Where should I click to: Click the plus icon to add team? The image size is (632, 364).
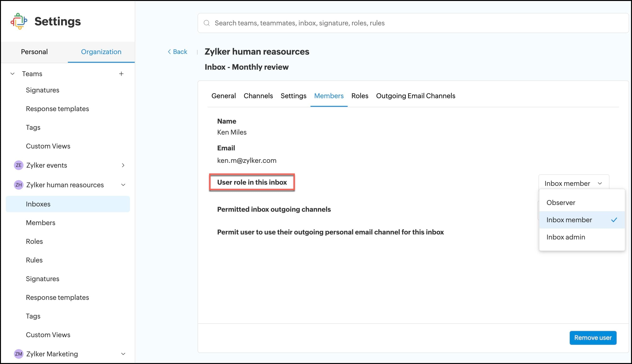[x=121, y=74]
